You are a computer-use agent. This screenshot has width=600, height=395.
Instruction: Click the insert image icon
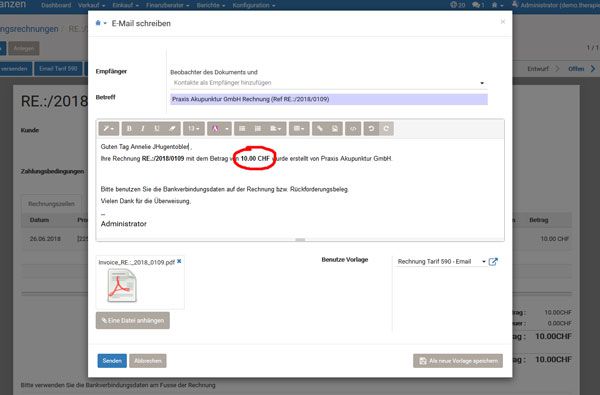(335, 129)
